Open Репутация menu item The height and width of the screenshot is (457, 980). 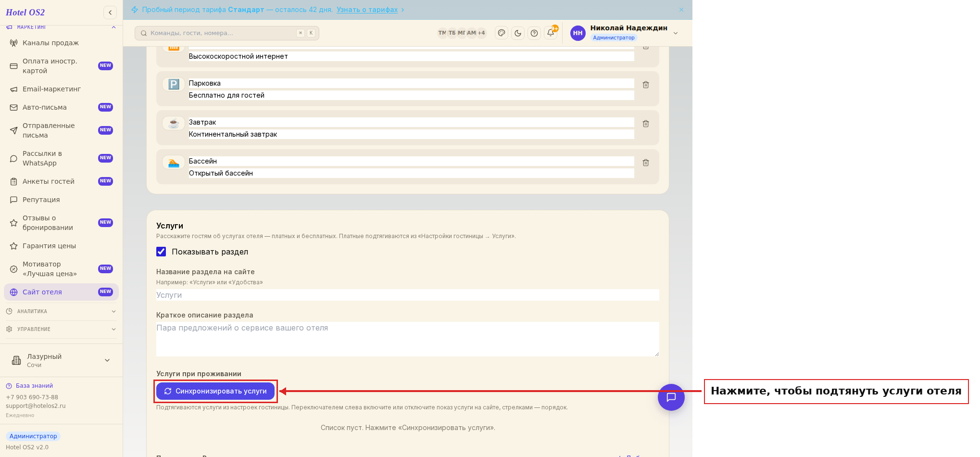click(x=61, y=200)
